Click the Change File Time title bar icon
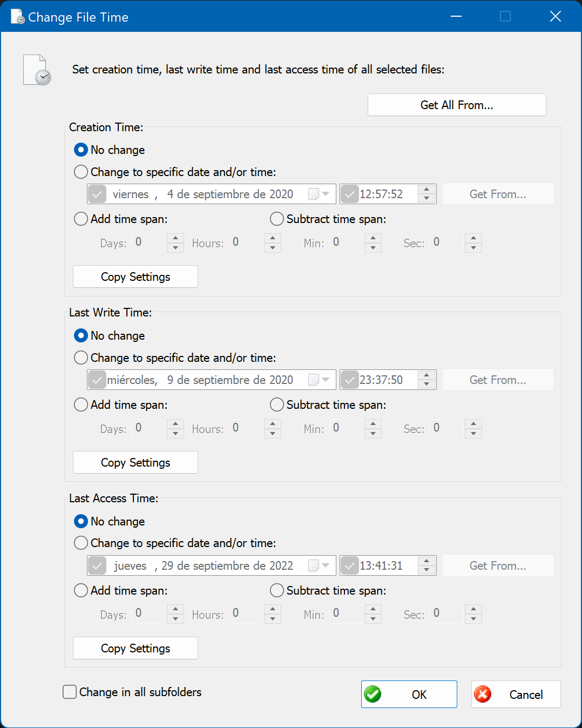The width and height of the screenshot is (582, 728). tap(18, 17)
